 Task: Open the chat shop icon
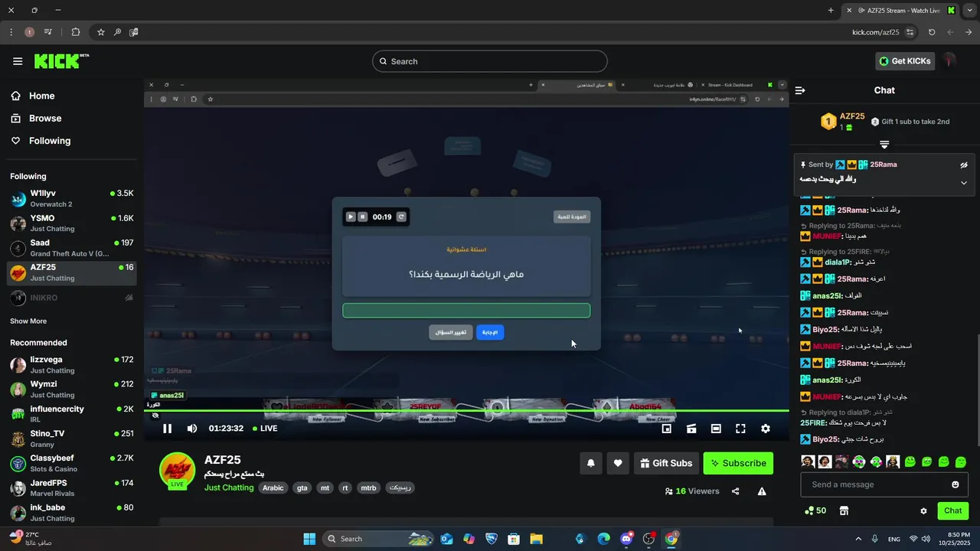click(844, 510)
